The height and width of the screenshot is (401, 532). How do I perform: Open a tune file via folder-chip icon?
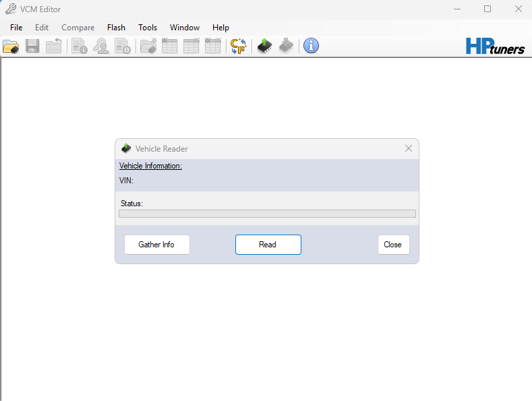tap(11, 46)
